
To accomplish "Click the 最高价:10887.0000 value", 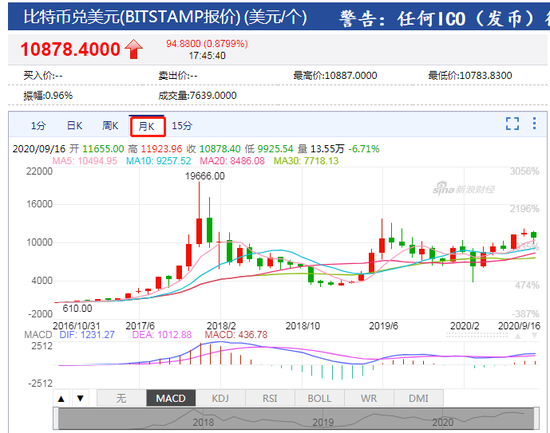I will tap(335, 75).
